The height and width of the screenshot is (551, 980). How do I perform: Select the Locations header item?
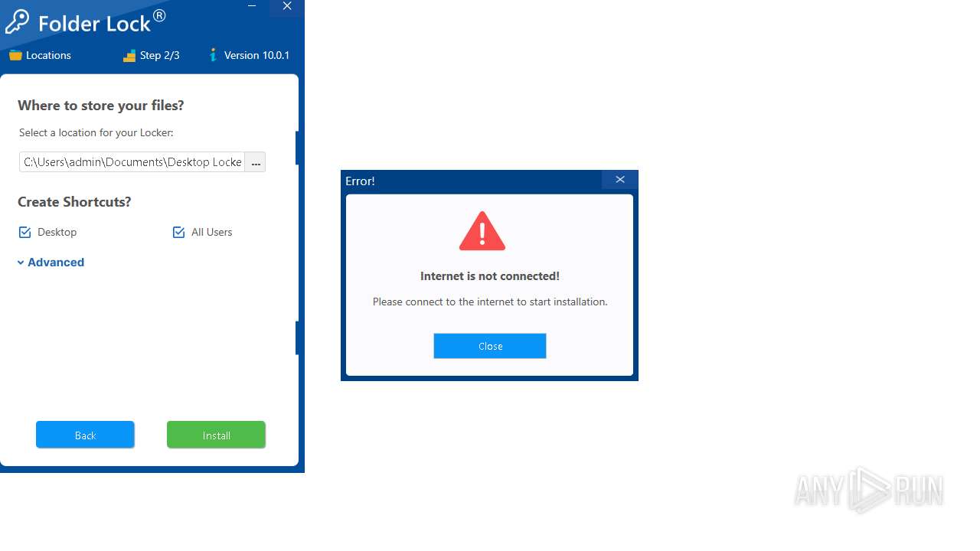point(40,55)
